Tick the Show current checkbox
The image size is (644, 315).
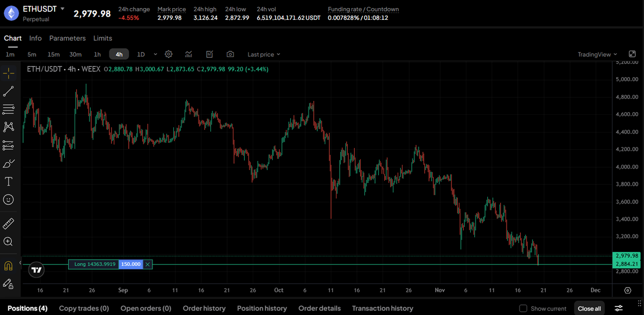click(x=523, y=309)
